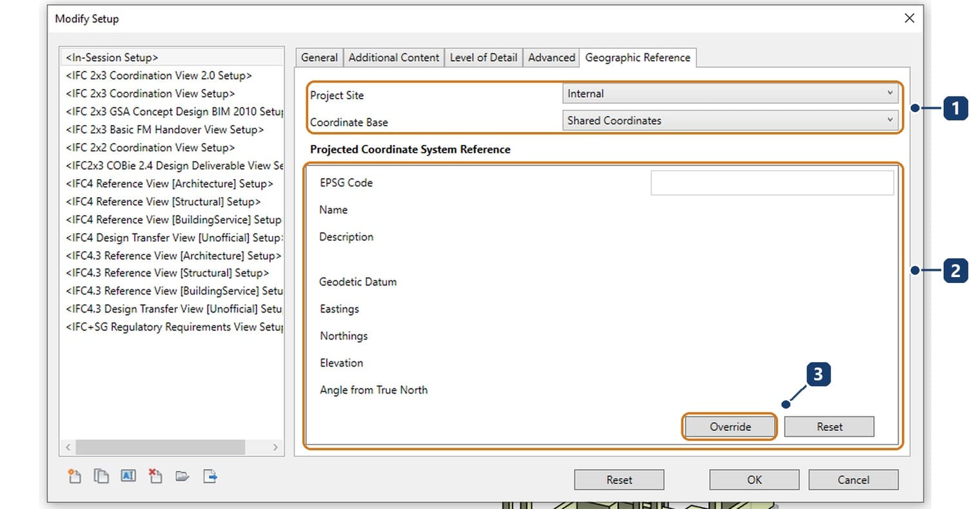Open the Coordinate Base dropdown
The image size is (980, 509).
(730, 120)
